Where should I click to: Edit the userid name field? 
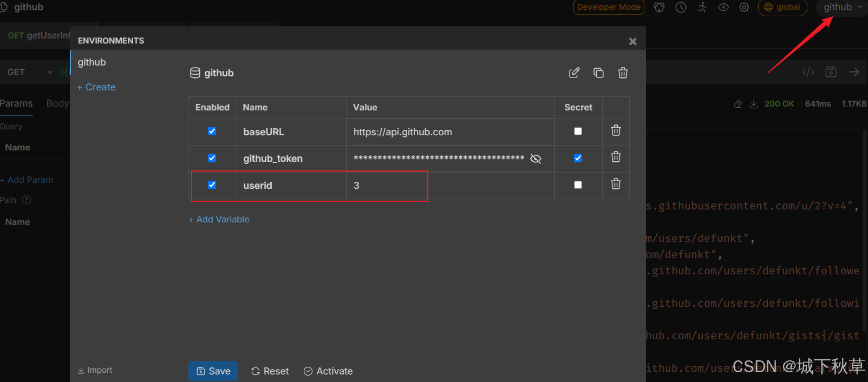point(291,186)
